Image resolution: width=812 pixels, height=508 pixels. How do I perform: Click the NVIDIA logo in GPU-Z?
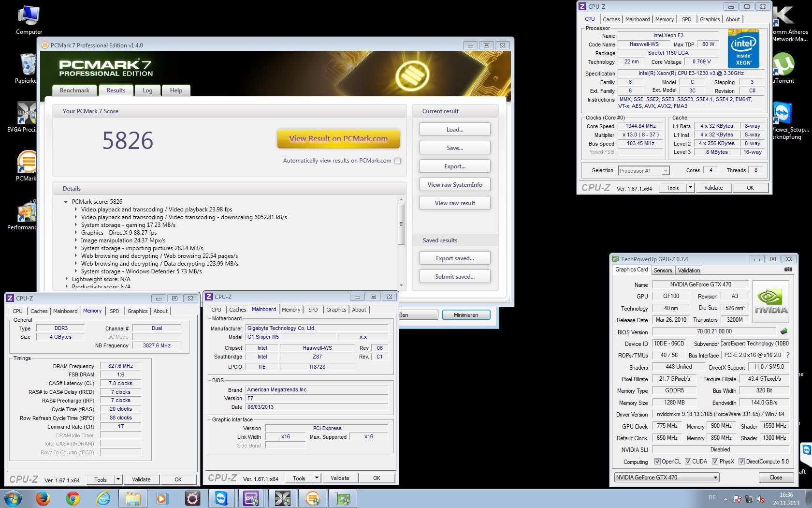pyautogui.click(x=771, y=302)
